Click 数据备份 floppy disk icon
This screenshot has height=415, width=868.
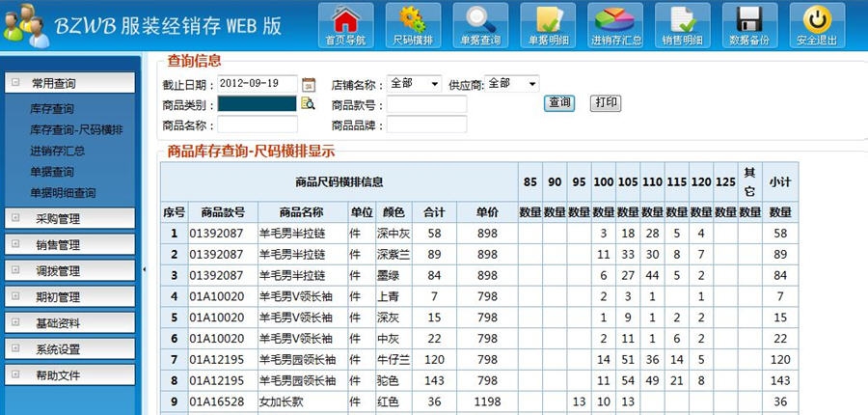pos(749,25)
